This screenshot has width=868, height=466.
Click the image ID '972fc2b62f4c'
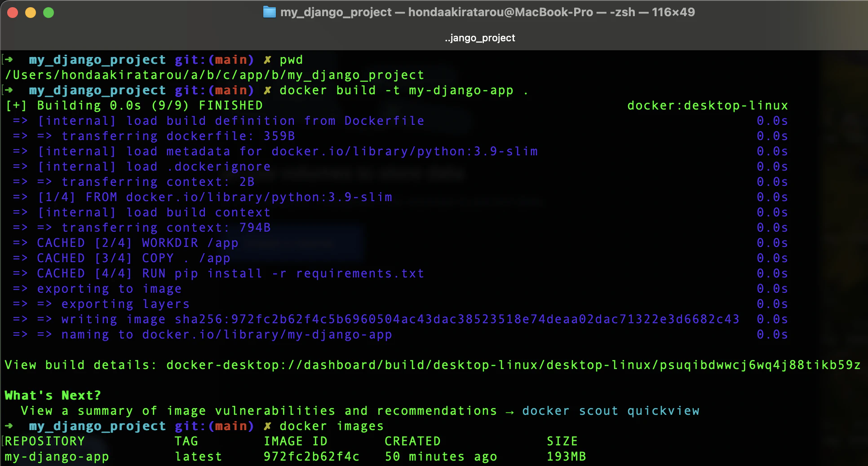312,457
